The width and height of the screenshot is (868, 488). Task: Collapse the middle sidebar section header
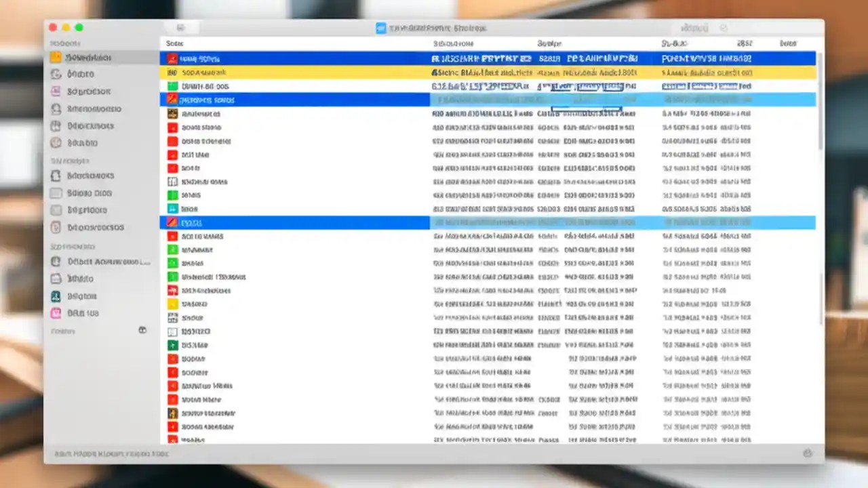pos(63,161)
